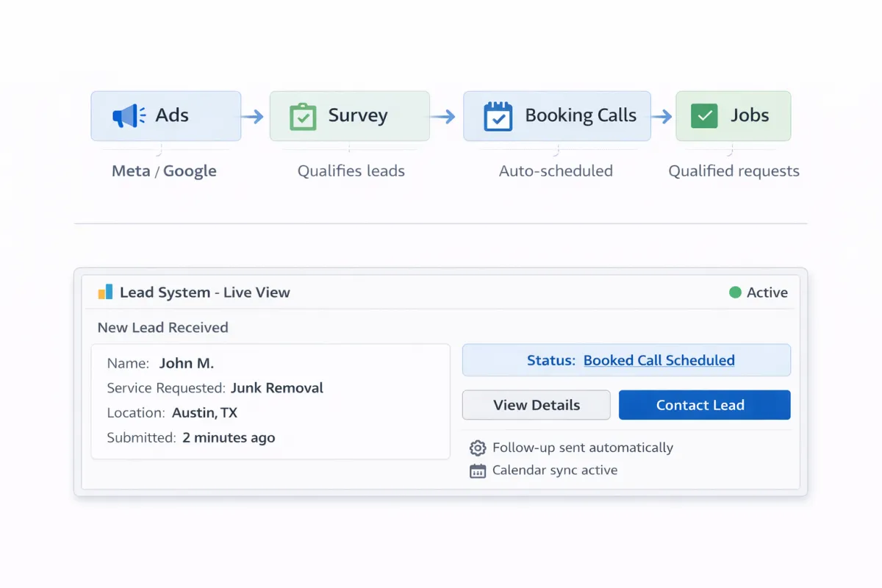Click the arrow between Ads and Survey
This screenshot has height=588, width=882.
(252, 117)
